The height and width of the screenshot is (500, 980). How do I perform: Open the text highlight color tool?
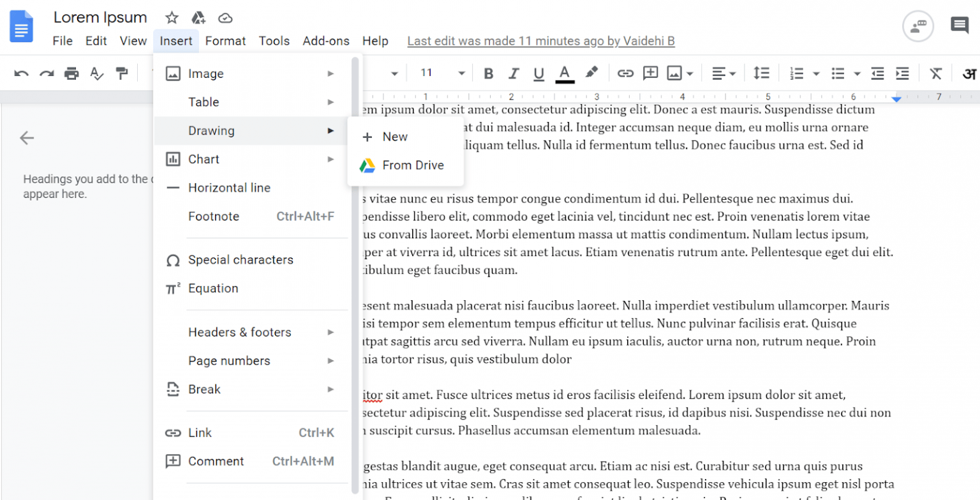[590, 73]
